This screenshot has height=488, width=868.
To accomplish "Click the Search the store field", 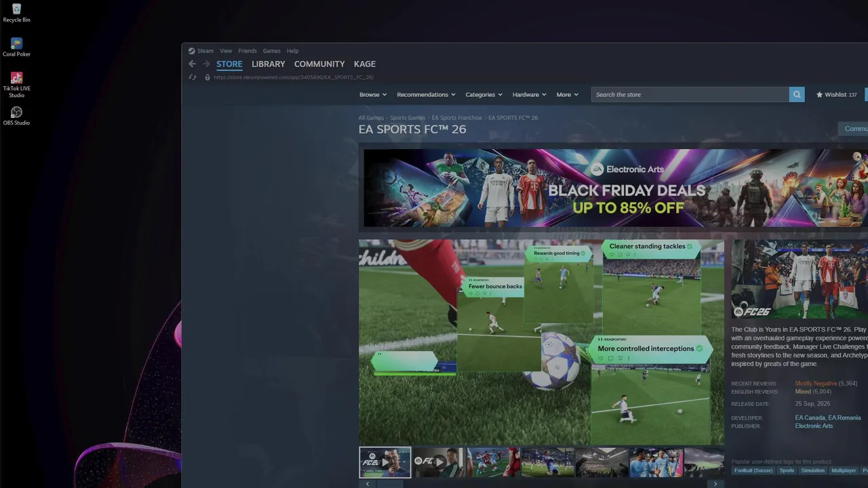I will pos(690,95).
